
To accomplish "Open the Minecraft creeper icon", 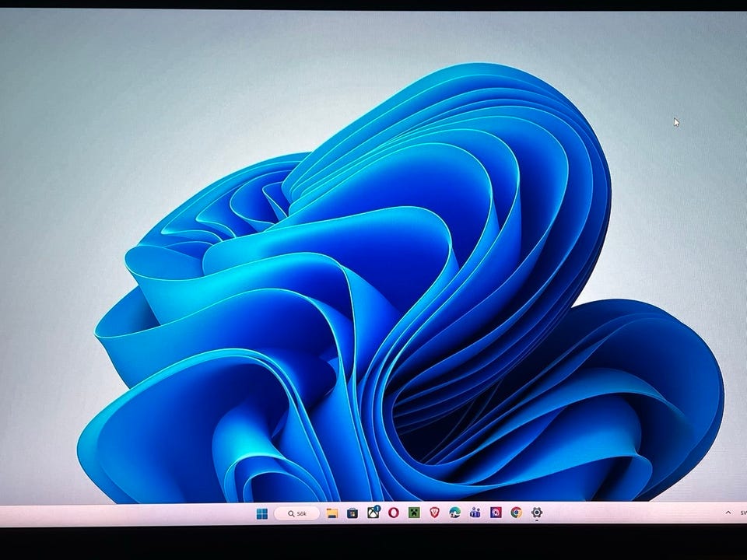I will 415,513.
